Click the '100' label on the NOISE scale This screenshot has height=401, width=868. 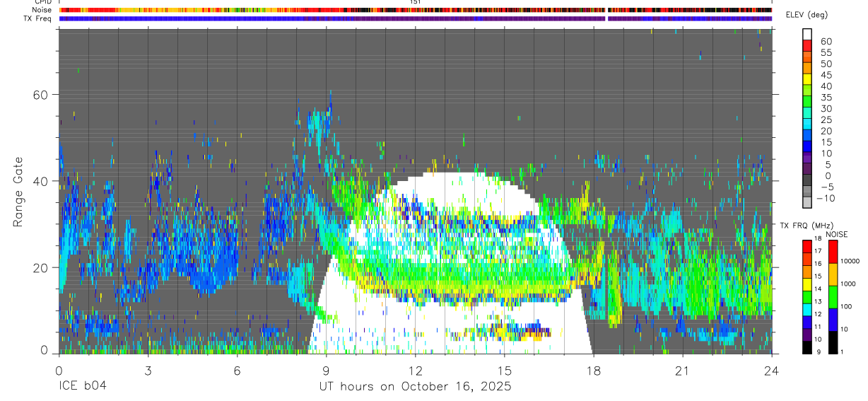pos(846,307)
